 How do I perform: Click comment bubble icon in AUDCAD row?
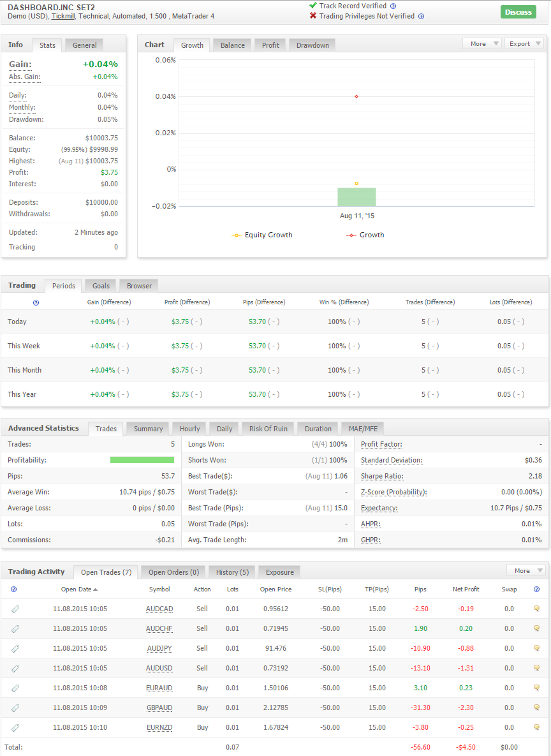536,609
